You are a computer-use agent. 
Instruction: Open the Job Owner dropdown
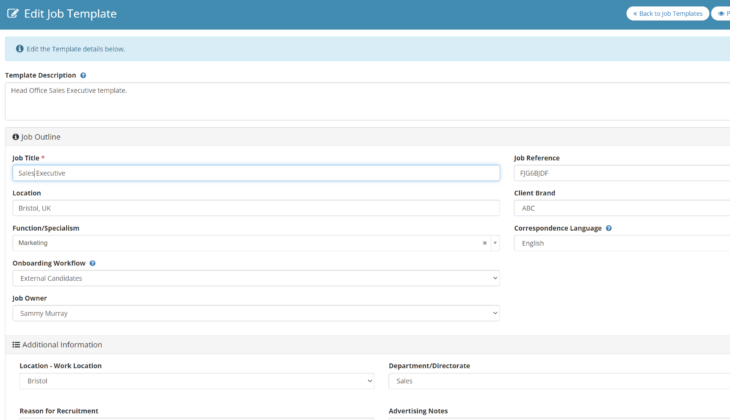click(x=255, y=313)
